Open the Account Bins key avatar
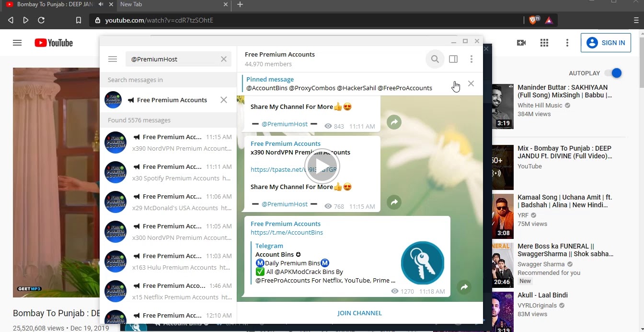The height and width of the screenshot is (332, 644). (422, 263)
